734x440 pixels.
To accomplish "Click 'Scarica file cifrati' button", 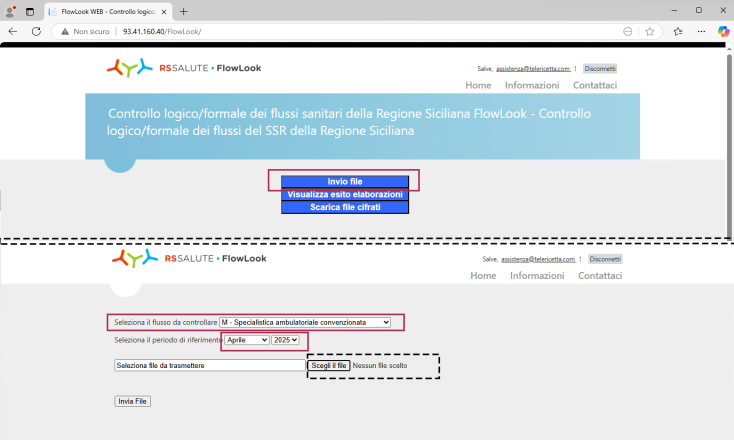I will tap(344, 207).
